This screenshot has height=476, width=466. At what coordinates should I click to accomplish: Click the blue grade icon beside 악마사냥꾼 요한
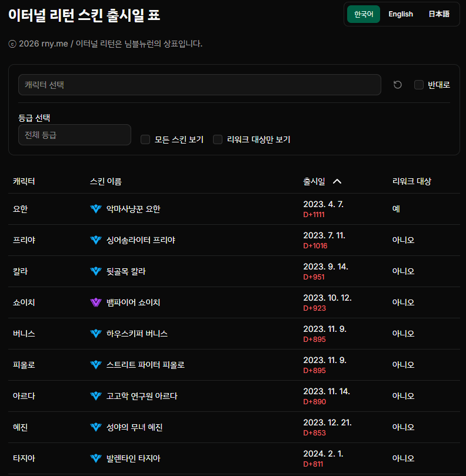(x=96, y=209)
